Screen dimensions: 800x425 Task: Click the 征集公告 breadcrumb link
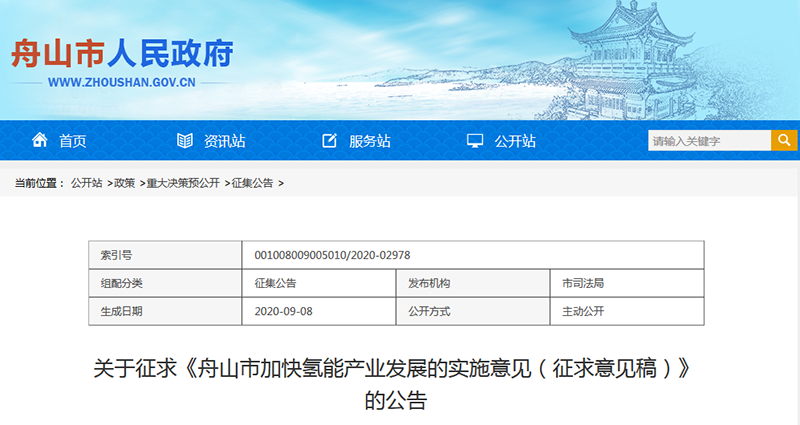(x=252, y=183)
